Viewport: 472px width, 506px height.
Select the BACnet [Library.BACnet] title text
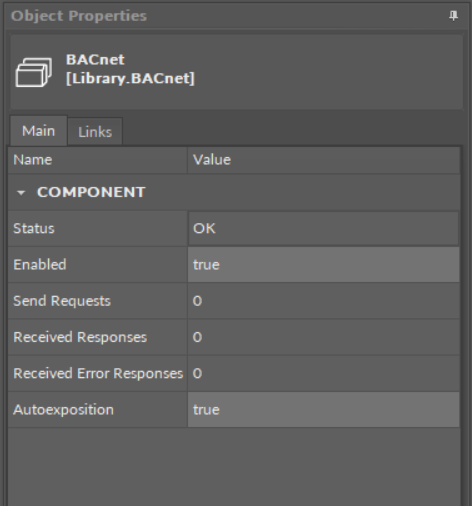coord(130,69)
